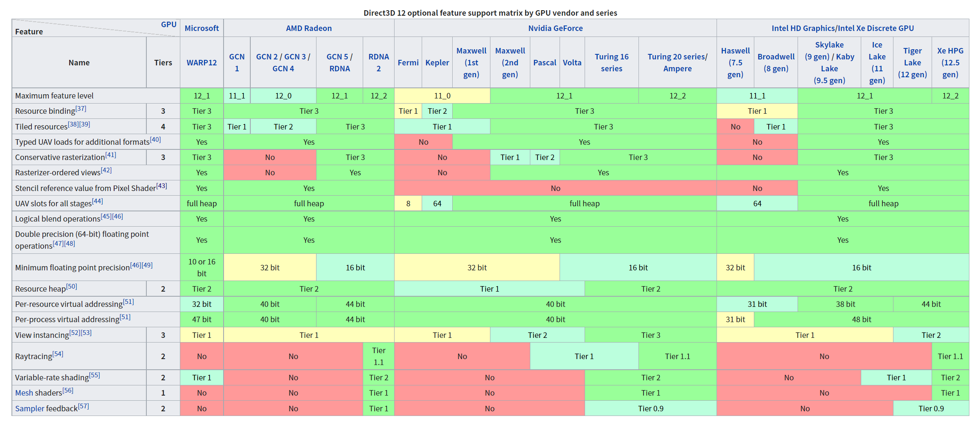The image size is (980, 427).
Task: Open citation [41] for Conservative rasterization
Action: 111,155
